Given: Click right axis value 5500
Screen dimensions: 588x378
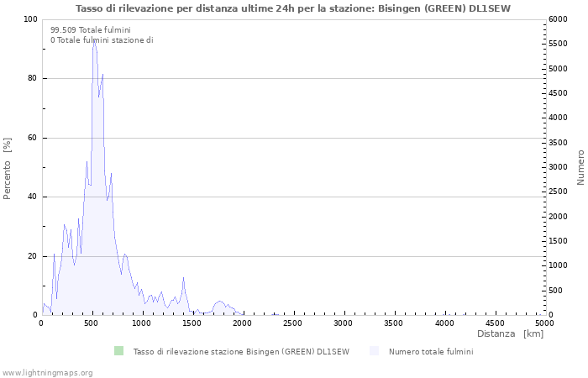Looking at the screenshot, I should click(558, 44).
